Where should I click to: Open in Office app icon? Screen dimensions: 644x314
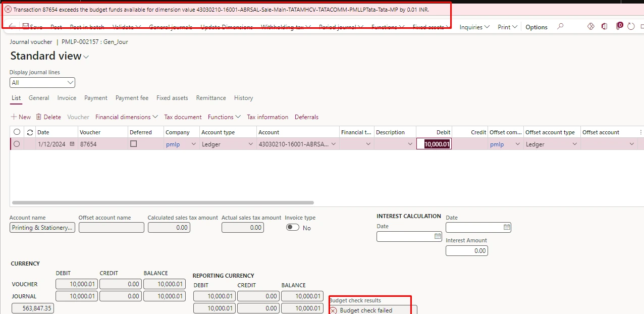point(604,27)
